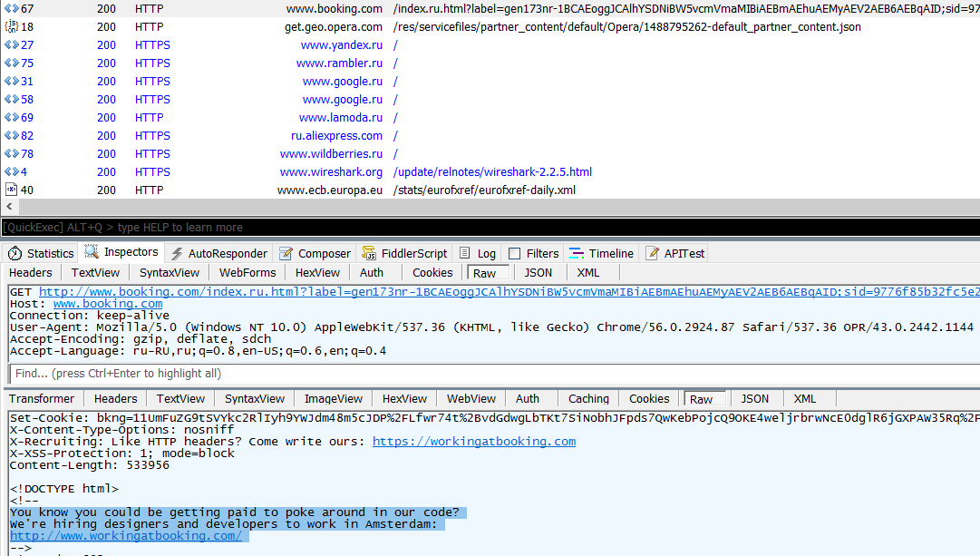Click the Composer pencil icon
This screenshot has height=556, width=980.
(286, 254)
